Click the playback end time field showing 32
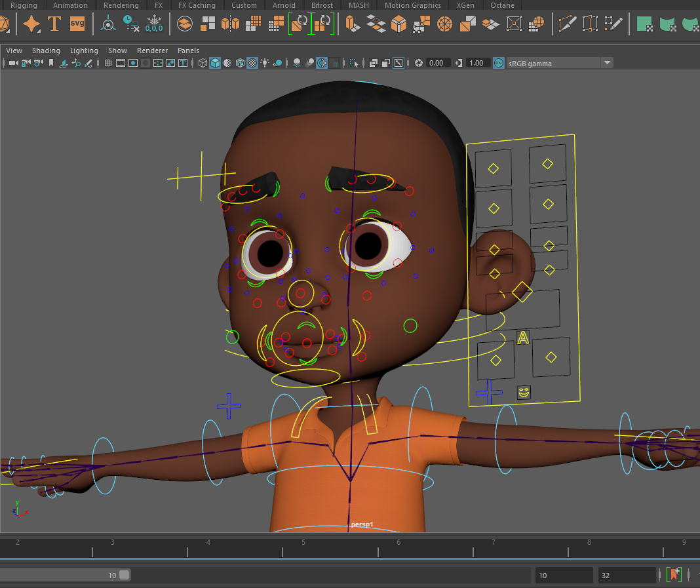The height and width of the screenshot is (588, 700). 626,576
